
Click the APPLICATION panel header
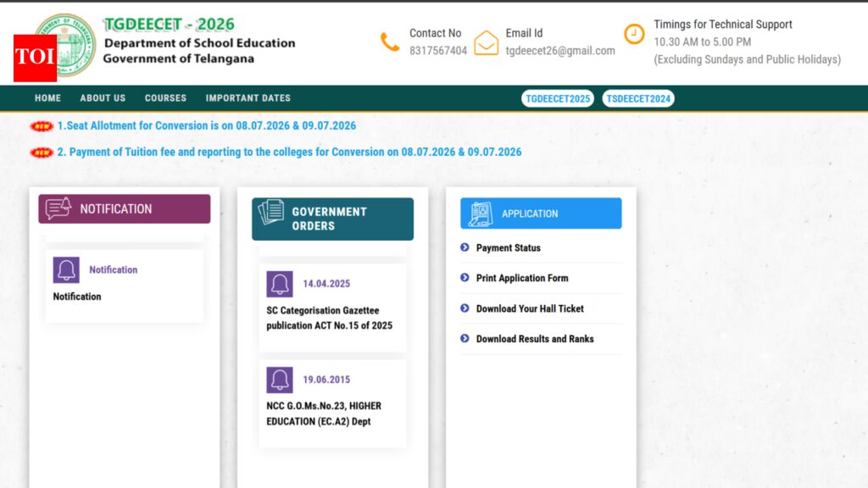(x=541, y=213)
